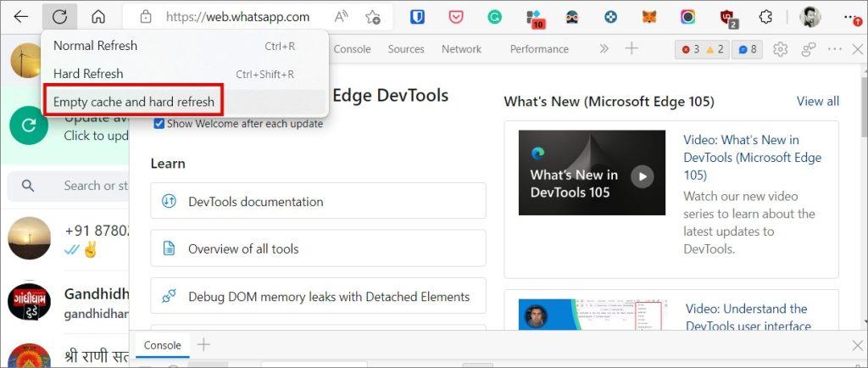Open the Bitwarden shield extension
Image resolution: width=868 pixels, height=368 pixels.
417,17
